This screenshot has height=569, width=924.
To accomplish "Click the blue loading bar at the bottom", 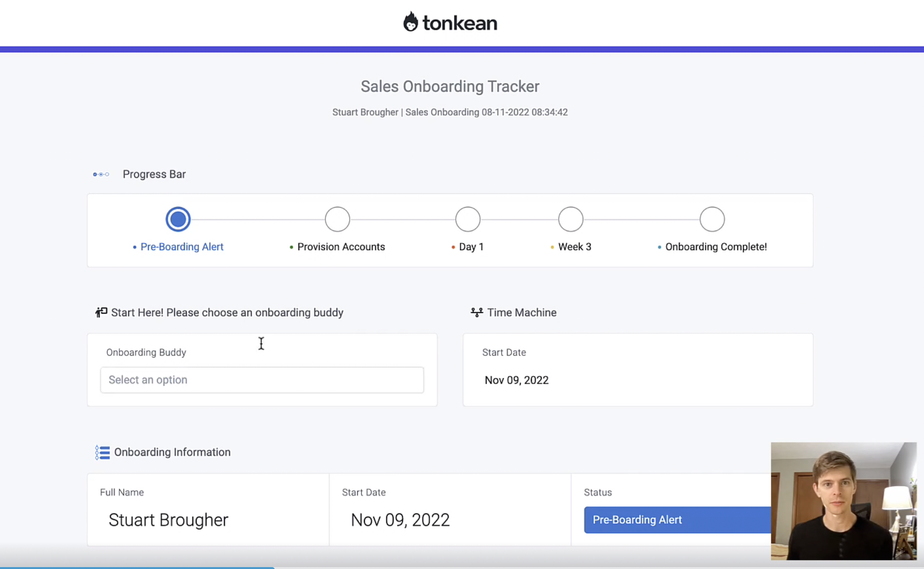I will [137, 567].
